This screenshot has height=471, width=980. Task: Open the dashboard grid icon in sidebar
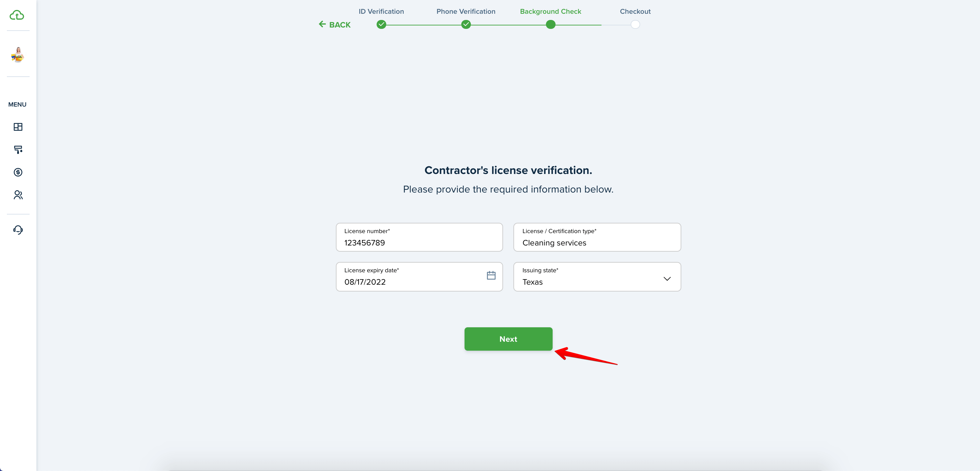pos(18,127)
